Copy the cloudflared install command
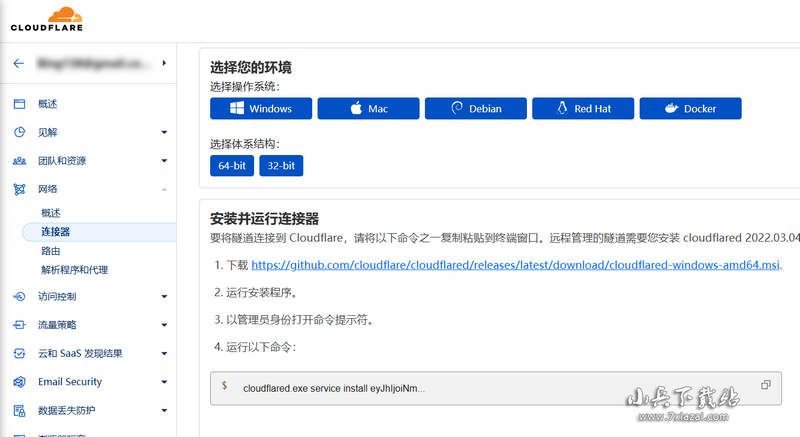 [x=766, y=385]
